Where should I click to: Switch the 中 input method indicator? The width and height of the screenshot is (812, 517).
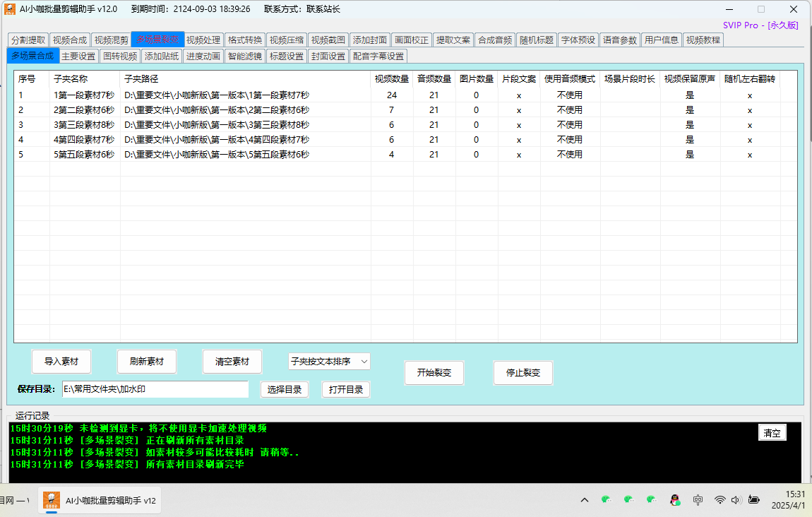pos(698,499)
